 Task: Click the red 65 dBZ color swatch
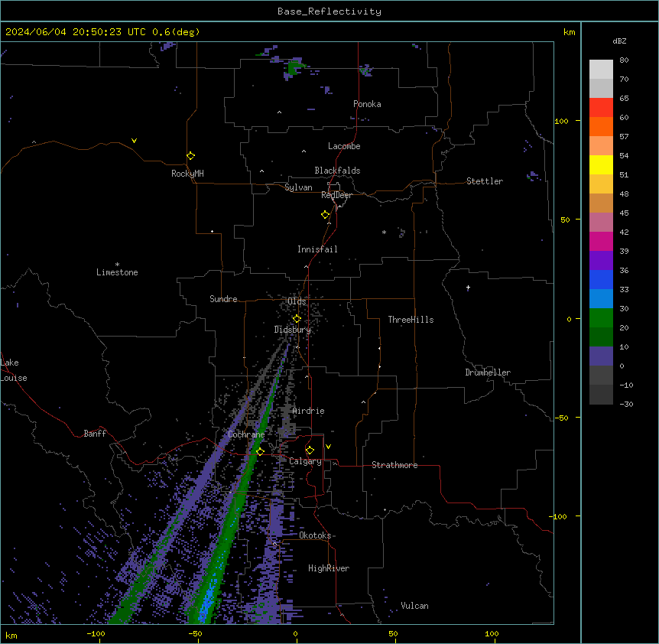[601, 107]
